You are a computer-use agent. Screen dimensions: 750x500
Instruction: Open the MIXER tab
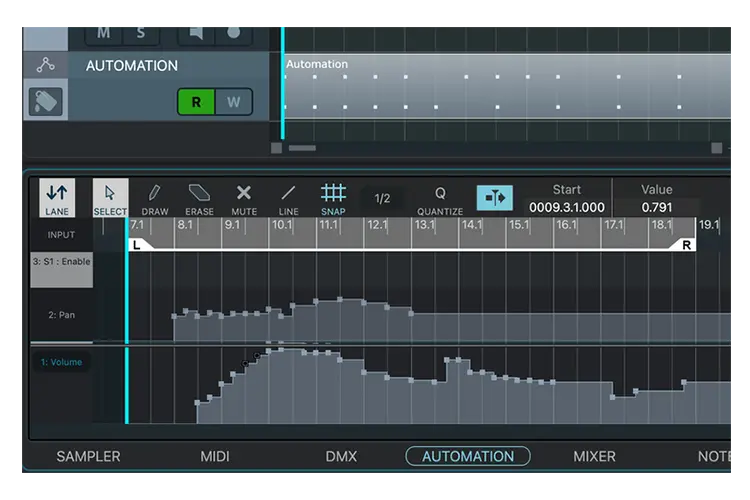[594, 456]
